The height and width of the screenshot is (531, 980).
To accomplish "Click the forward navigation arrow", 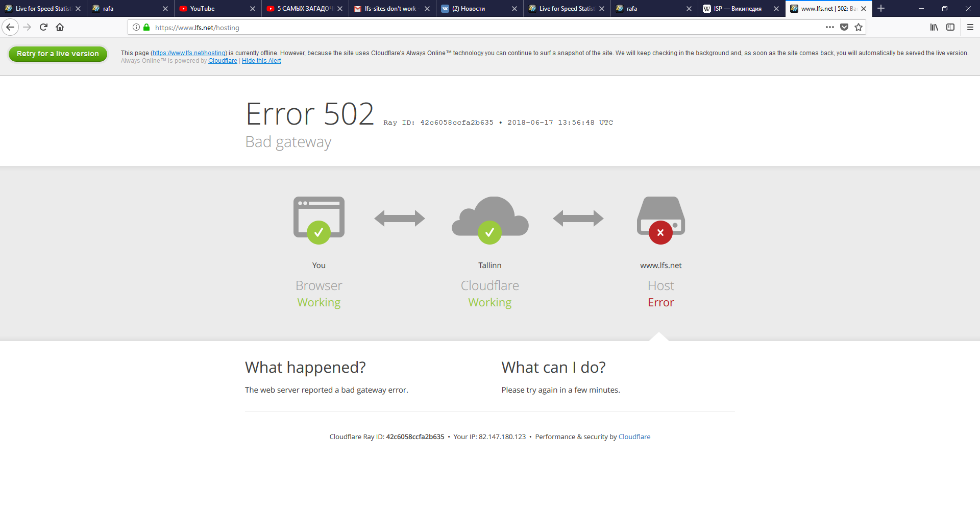I will 28,27.
